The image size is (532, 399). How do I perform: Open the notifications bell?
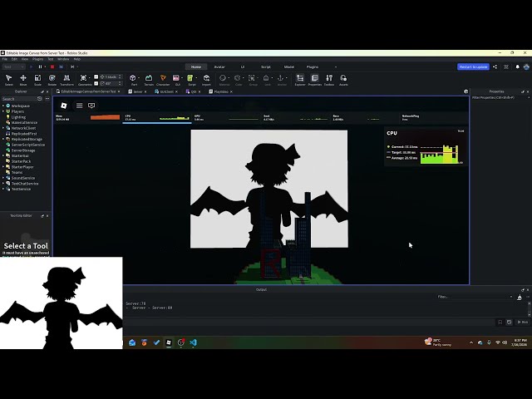click(517, 66)
